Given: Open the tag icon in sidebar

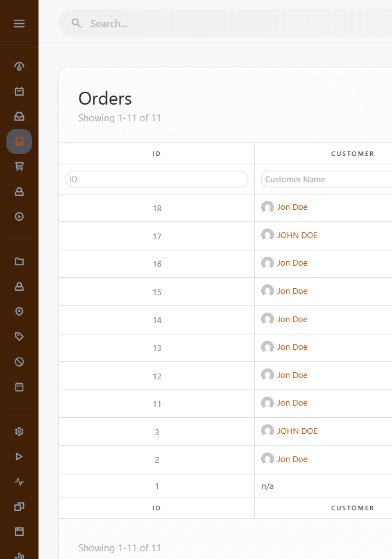Looking at the screenshot, I should coord(19,336).
